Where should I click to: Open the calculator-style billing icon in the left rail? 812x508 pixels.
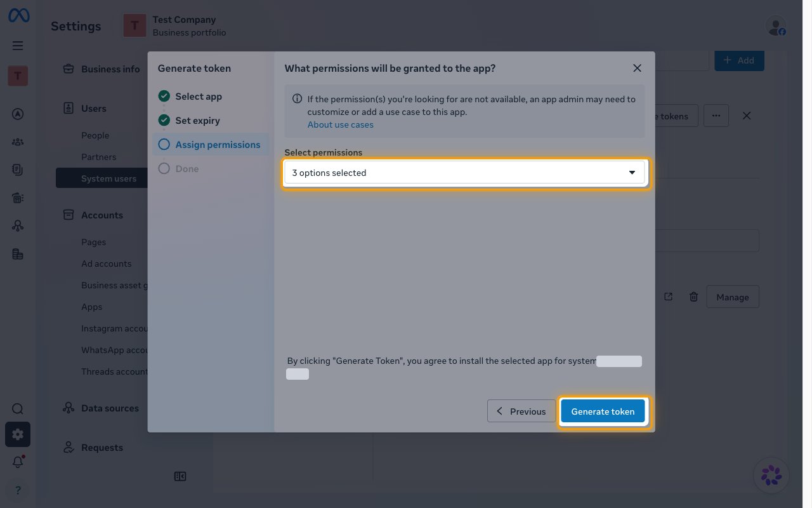coord(18,198)
